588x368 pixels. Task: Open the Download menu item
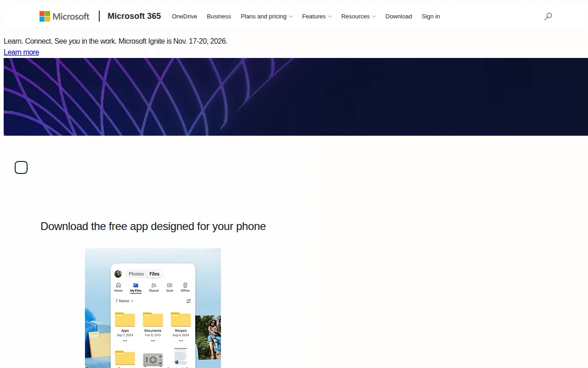399,17
